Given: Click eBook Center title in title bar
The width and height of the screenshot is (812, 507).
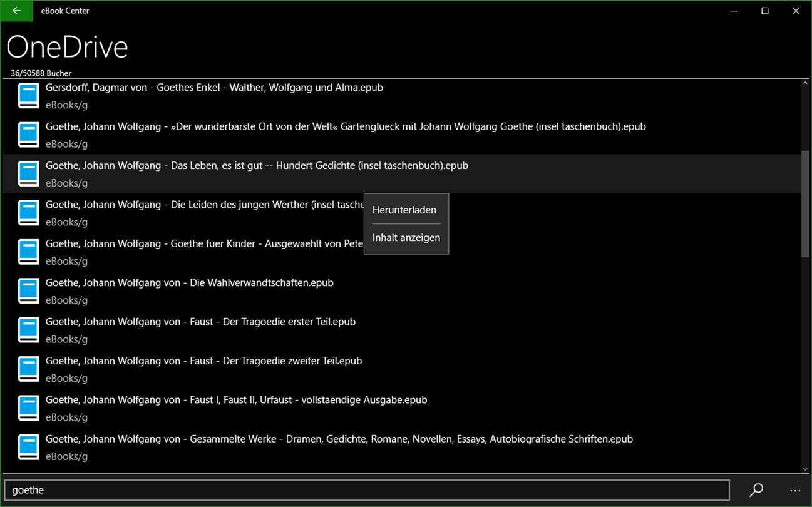Looking at the screenshot, I should pos(65,11).
